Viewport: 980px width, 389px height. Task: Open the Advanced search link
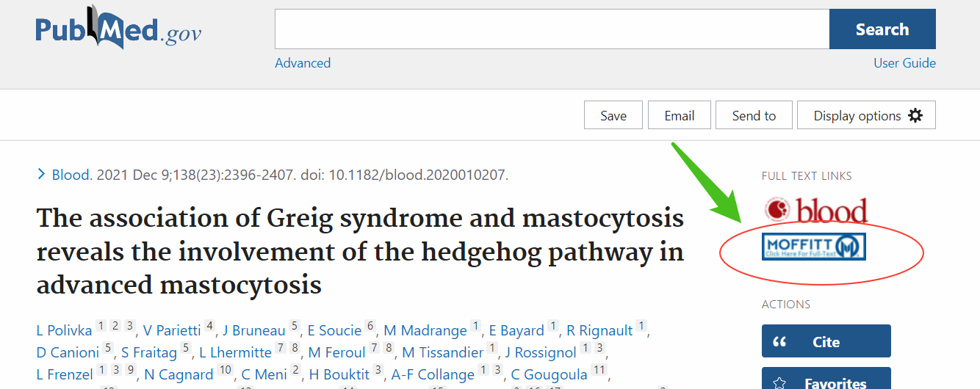(303, 63)
